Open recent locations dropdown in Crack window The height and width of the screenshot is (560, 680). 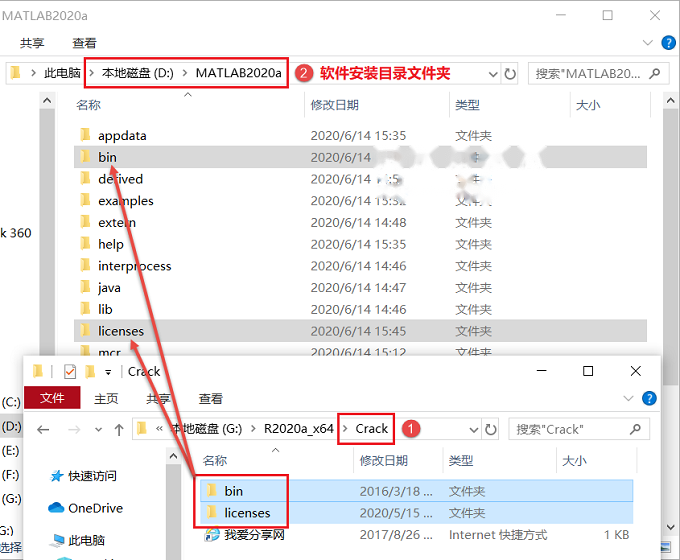coord(98,430)
